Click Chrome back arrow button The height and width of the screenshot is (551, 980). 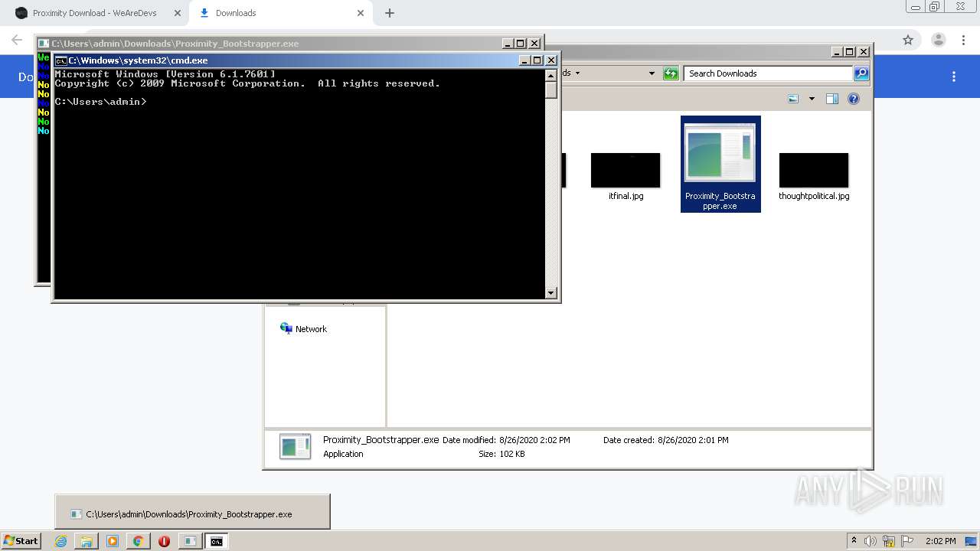coord(17,40)
